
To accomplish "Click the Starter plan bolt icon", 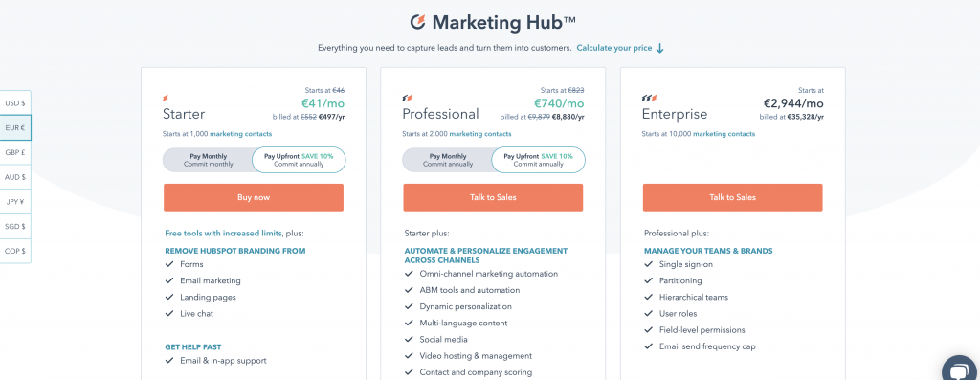I will coord(166,99).
